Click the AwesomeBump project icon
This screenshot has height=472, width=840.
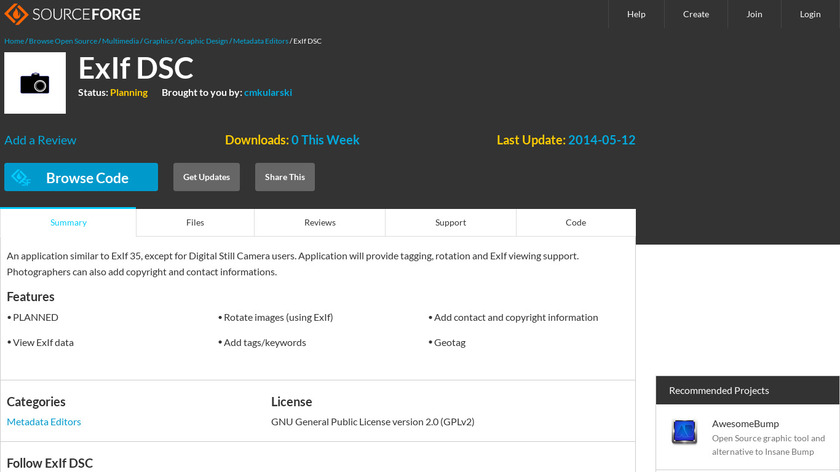684,431
